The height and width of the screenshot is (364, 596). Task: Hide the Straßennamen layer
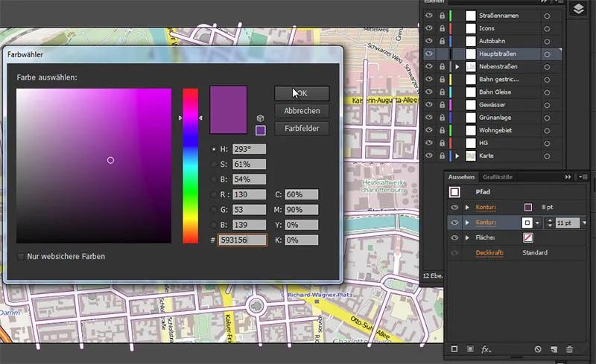[429, 16]
